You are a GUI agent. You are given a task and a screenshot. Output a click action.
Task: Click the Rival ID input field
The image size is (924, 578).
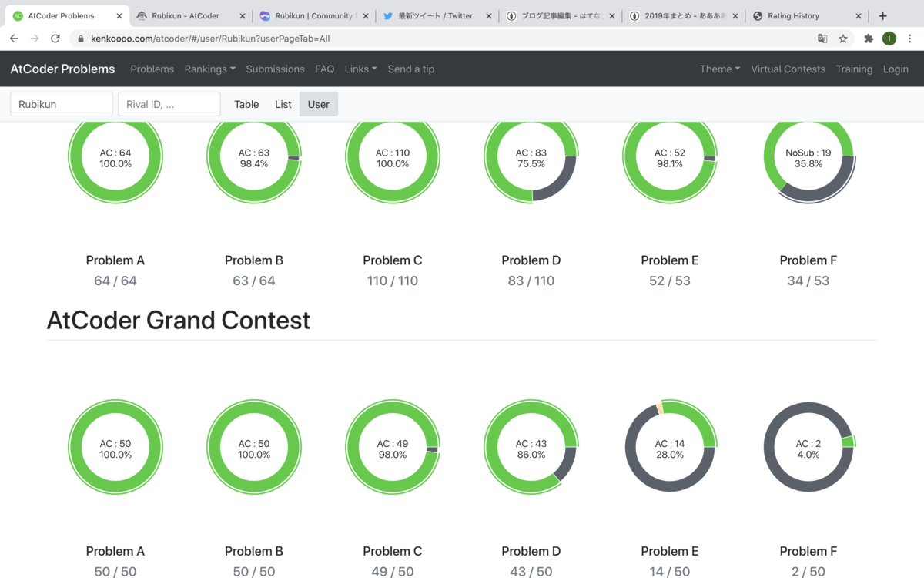click(169, 104)
